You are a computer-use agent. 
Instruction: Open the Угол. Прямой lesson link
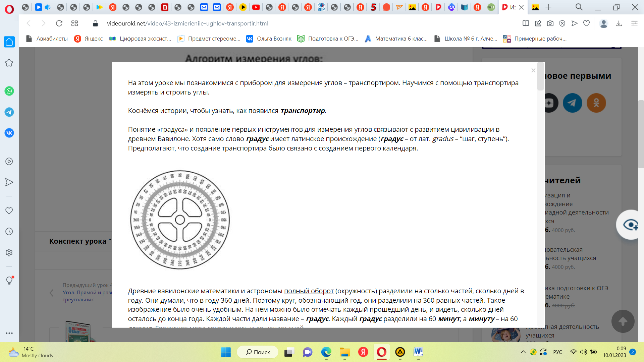click(87, 296)
